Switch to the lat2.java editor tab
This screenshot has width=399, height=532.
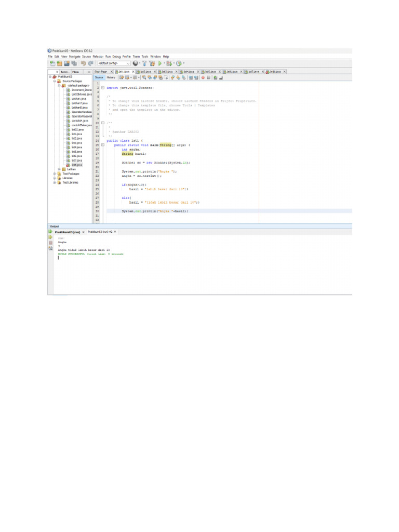point(146,71)
